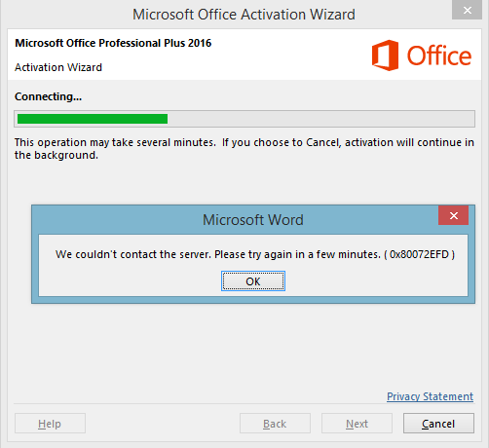Viewport: 489px width, 448px height.
Task: Click the Microsoft Office Professional Plus 2016 heading
Action: (x=113, y=43)
